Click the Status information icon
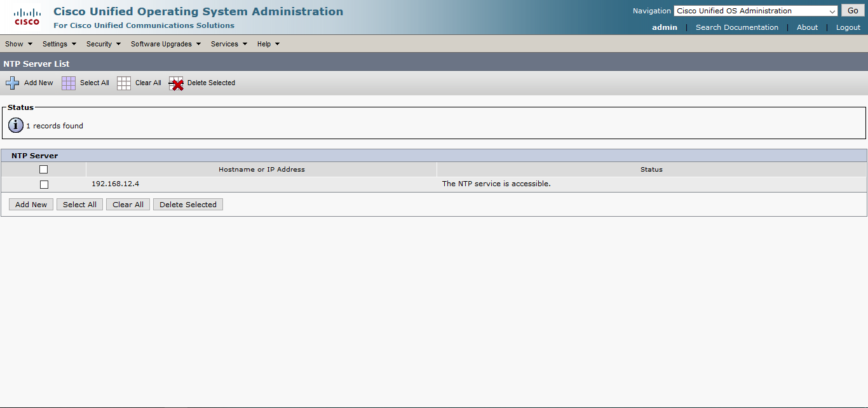Viewport: 868px width, 408px height. (15, 125)
